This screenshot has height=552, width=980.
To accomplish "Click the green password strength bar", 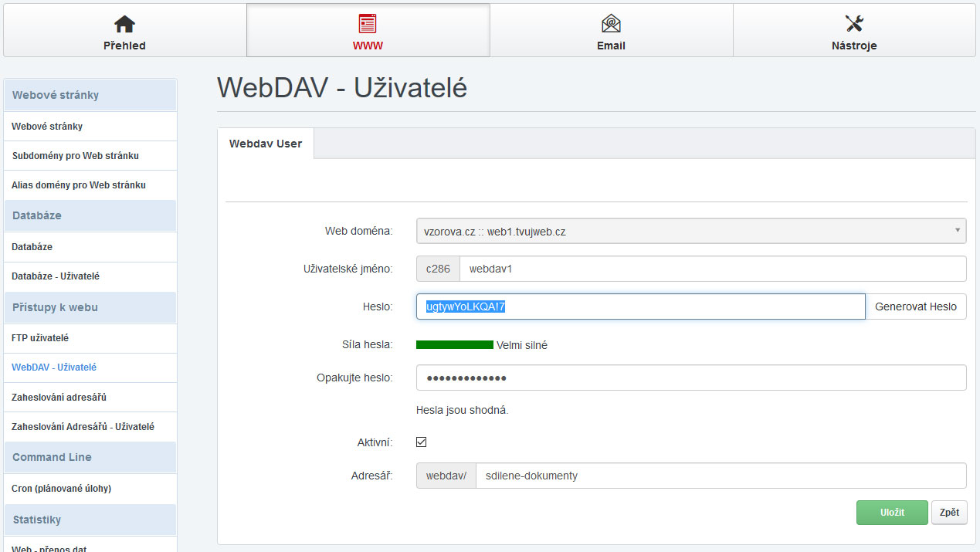I will [x=454, y=345].
